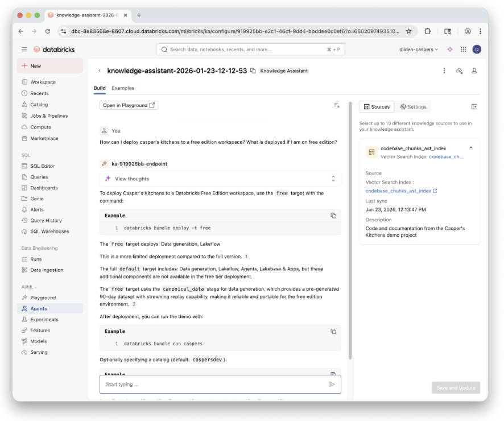Collapse the codebase_chunks_ast_index source card

(x=470, y=148)
